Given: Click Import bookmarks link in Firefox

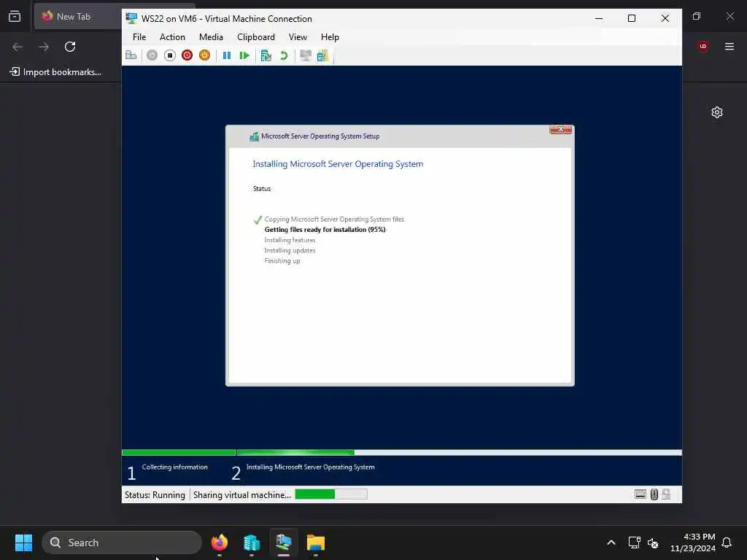Looking at the screenshot, I should pos(55,72).
